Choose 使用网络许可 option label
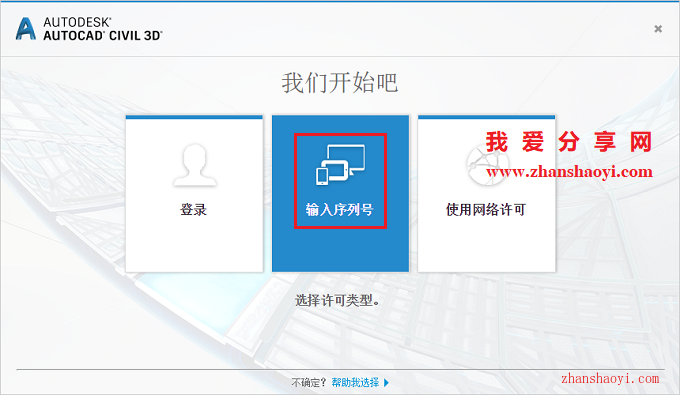Image resolution: width=680 pixels, height=395 pixels. [x=486, y=210]
